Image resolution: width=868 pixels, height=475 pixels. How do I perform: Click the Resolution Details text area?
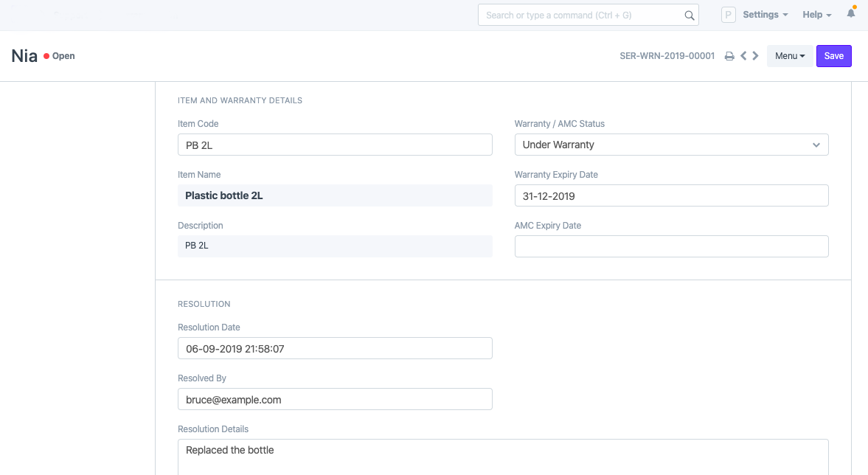coord(503,456)
